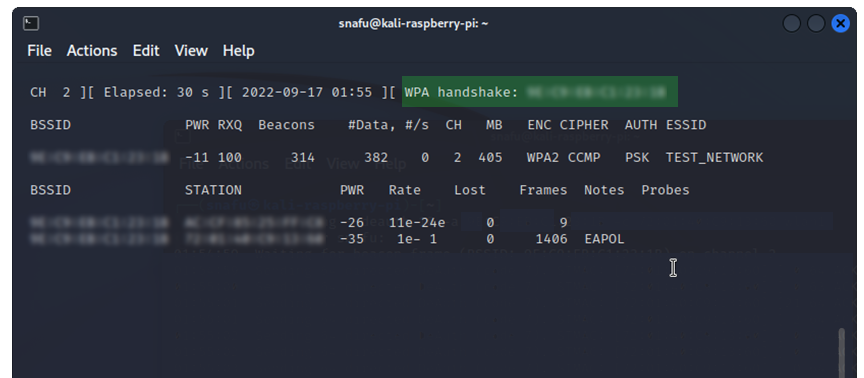Click the RXQ value 100

(x=229, y=158)
